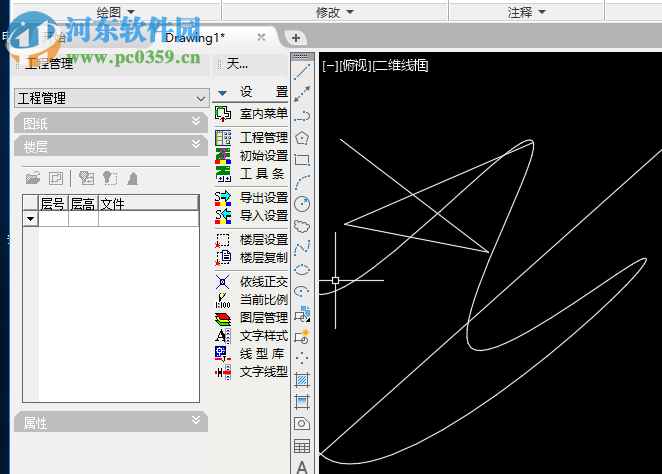Click the 3D combine icon in 楼层 toolbar
This screenshot has width=662, height=474.
87,178
